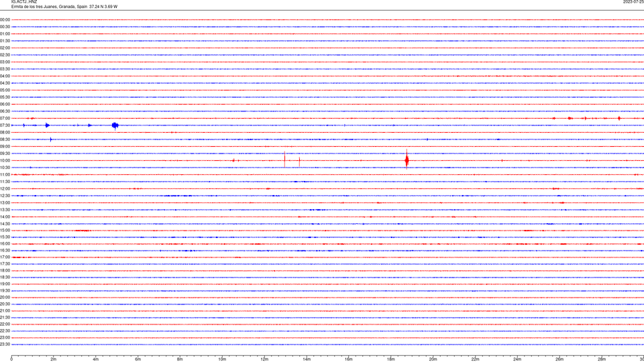Click the 2m tick label on minute axis
This screenshot has height=362, width=644.
54,359
